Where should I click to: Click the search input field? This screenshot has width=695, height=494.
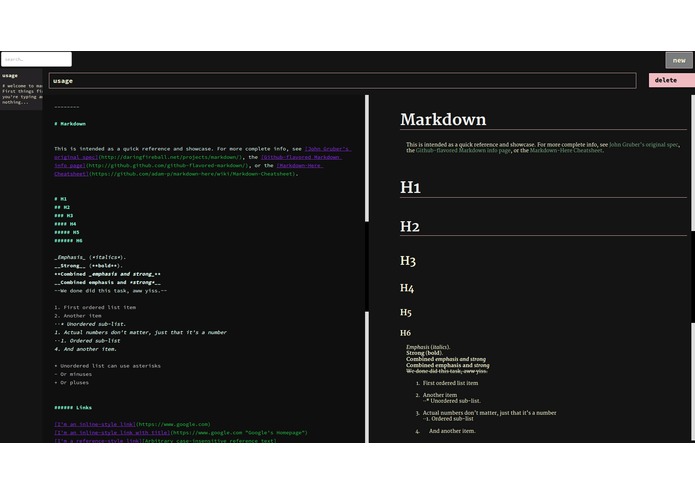point(36,59)
